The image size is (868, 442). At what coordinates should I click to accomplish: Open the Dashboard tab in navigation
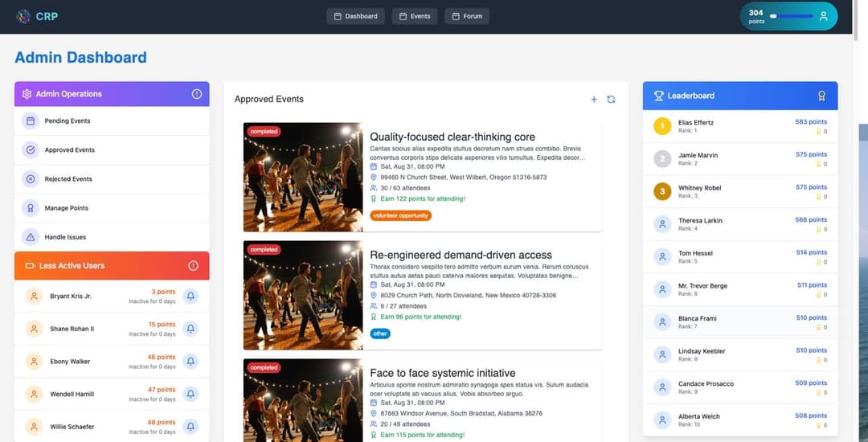355,16
